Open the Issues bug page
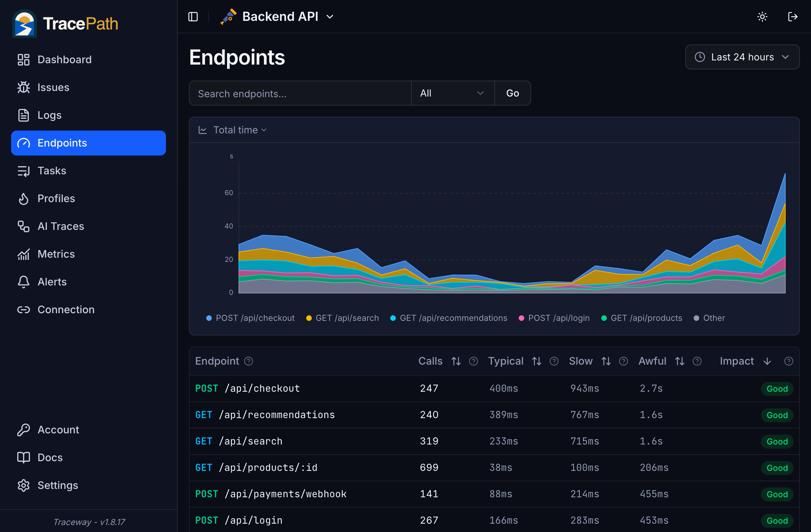The height and width of the screenshot is (532, 811). click(x=88, y=88)
